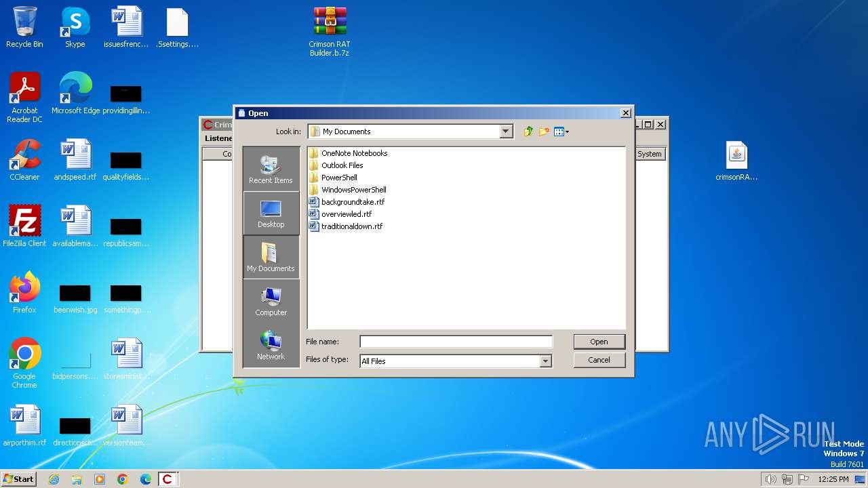868x488 pixels.
Task: Select the .Ssettings file icon
Action: tap(177, 27)
